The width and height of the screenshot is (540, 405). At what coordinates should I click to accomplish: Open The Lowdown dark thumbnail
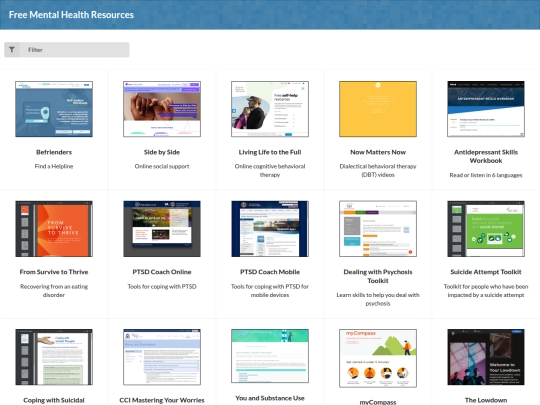(x=486, y=357)
